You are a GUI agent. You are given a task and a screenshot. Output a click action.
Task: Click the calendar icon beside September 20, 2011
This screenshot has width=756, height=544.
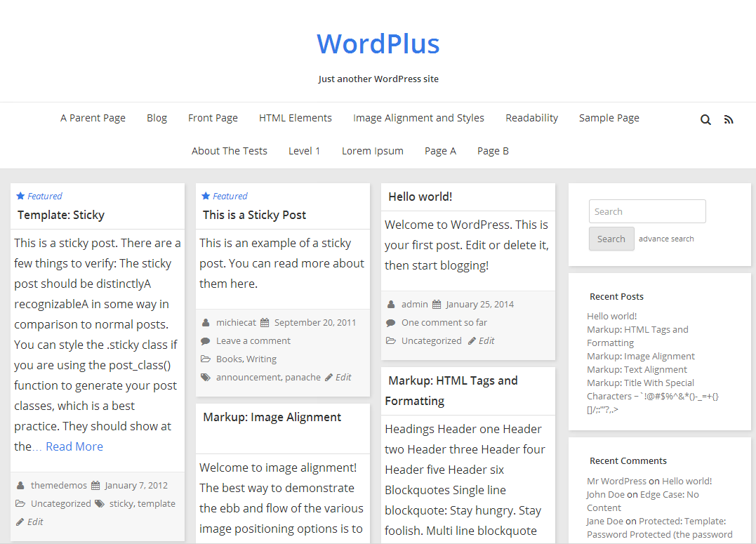coord(265,322)
